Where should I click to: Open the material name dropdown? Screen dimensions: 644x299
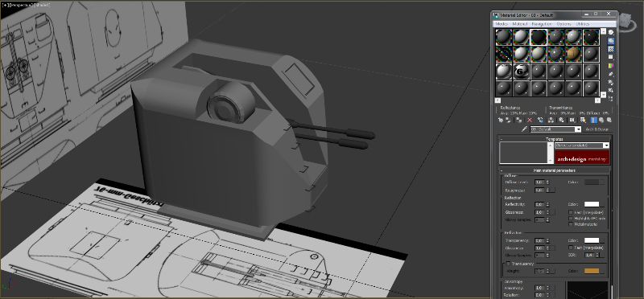click(x=555, y=129)
